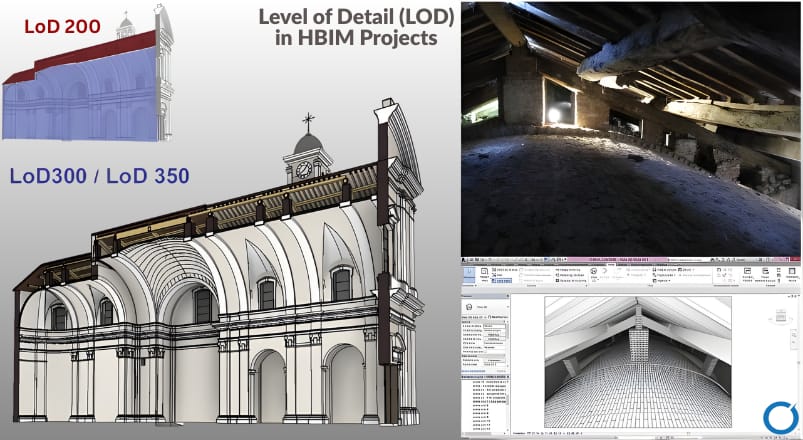Open Visibility/Graphics settings on the ribbon
Screen dimensions: 803x440
coord(504,269)
